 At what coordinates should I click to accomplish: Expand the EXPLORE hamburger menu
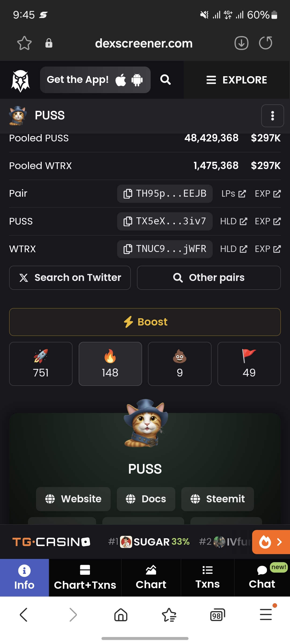pos(237,80)
